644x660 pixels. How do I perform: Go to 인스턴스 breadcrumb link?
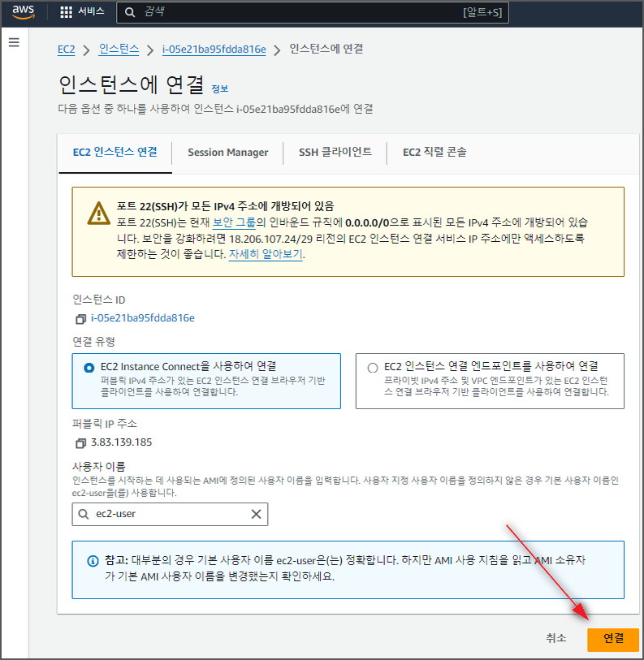[119, 50]
